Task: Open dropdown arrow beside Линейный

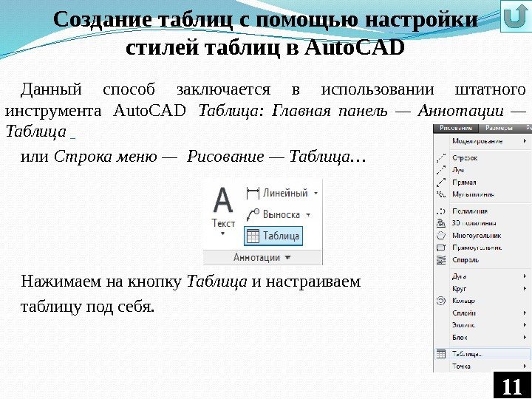Action: (316, 194)
